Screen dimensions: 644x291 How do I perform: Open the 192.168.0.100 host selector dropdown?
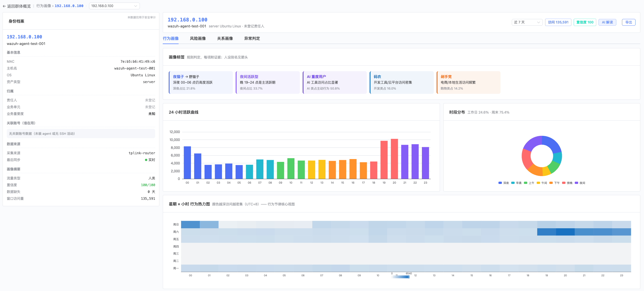(x=114, y=6)
